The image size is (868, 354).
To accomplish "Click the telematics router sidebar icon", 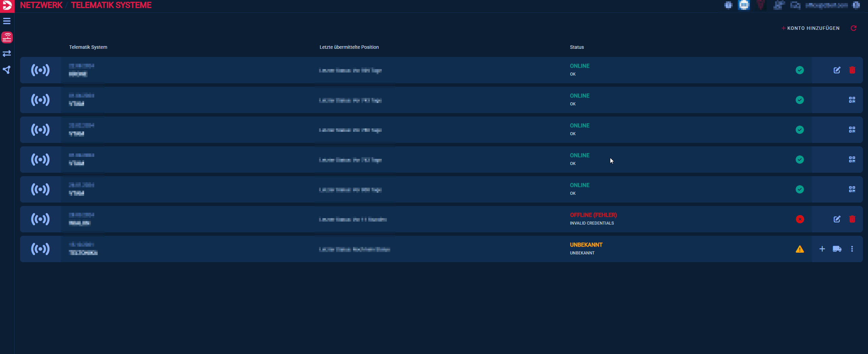I will click(x=7, y=37).
